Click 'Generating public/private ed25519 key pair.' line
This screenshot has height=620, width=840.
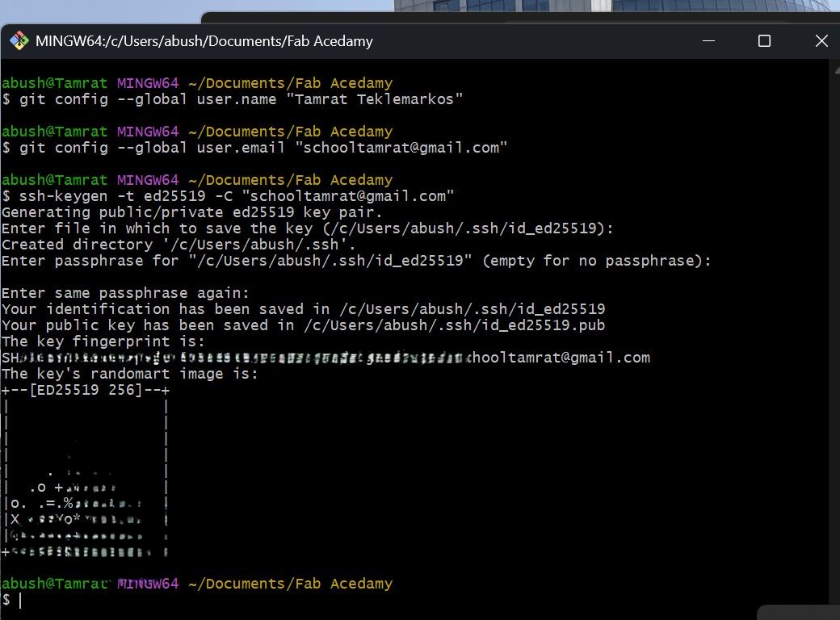[191, 212]
